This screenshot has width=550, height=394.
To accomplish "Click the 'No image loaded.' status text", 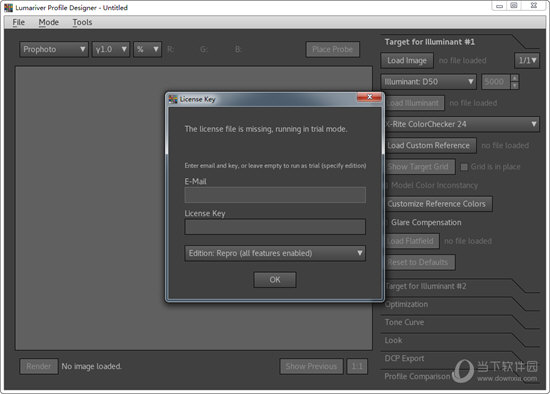I will coord(92,367).
